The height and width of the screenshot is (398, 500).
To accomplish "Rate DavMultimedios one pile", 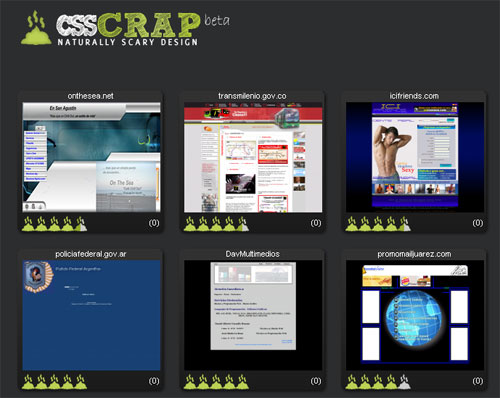I will point(190,382).
